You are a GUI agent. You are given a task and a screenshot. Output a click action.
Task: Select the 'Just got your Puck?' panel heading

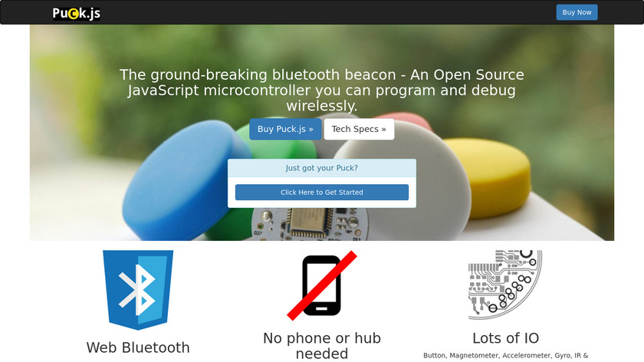(x=321, y=168)
